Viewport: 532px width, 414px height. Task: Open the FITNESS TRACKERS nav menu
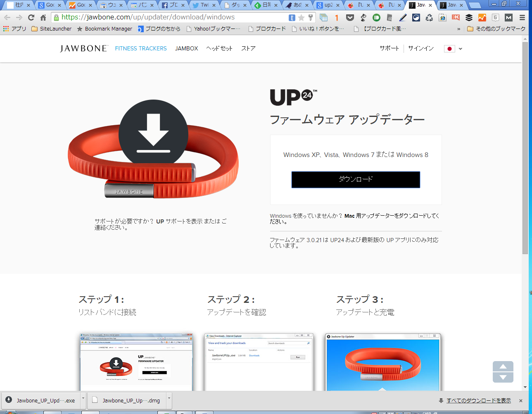tap(141, 48)
